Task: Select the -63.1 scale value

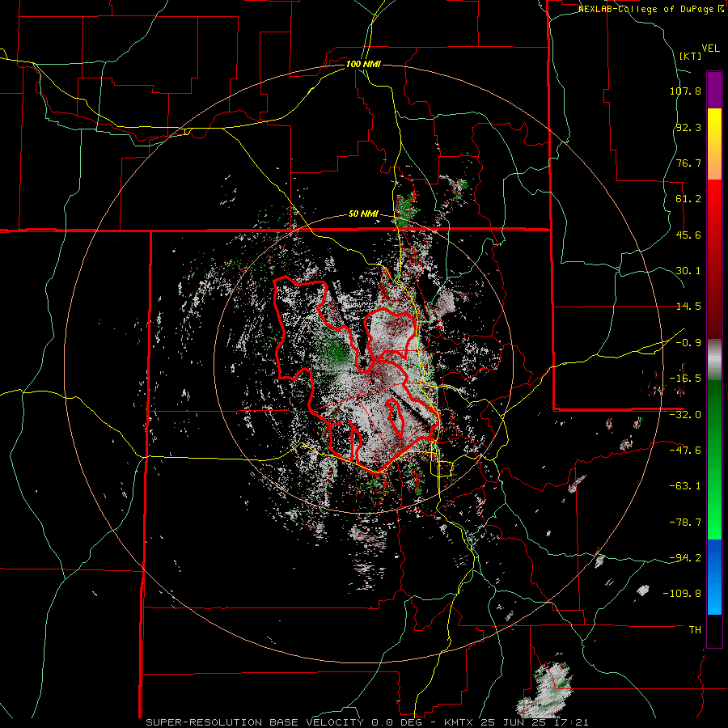Action: 685,486
